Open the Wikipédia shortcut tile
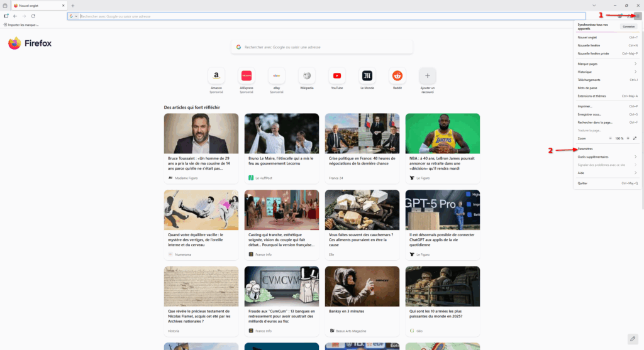644x350 pixels. (x=306, y=76)
